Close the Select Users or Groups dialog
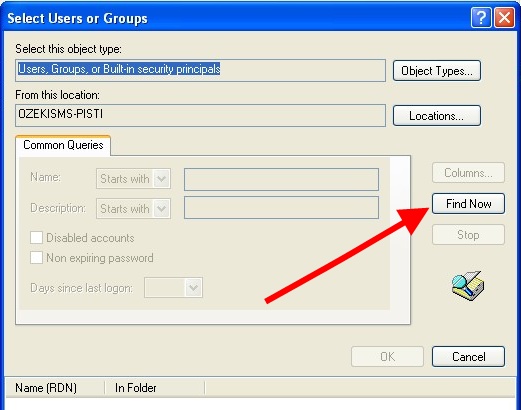 (x=504, y=18)
